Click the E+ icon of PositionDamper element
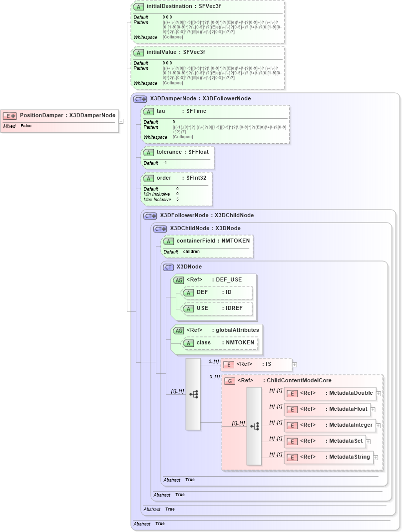402x532 pixels. click(x=9, y=116)
